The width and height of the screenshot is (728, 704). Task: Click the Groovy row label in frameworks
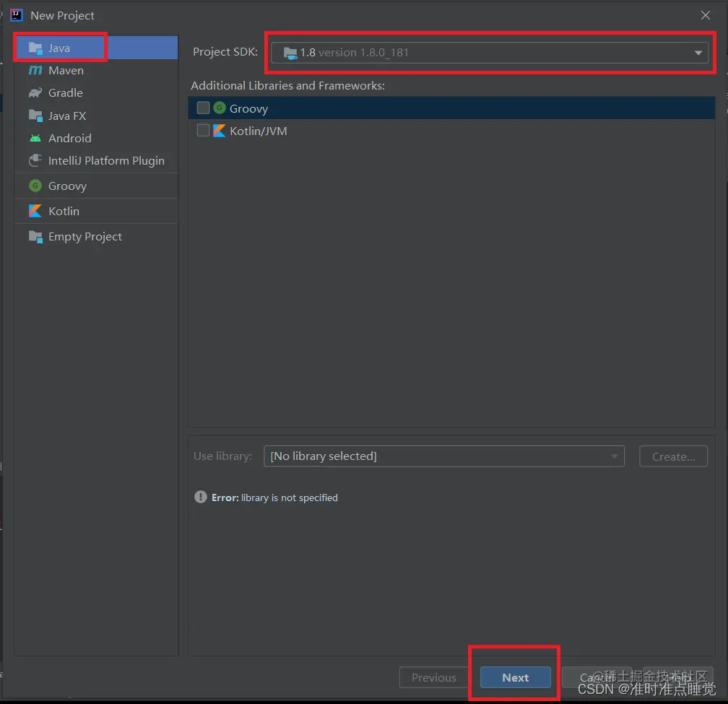248,108
